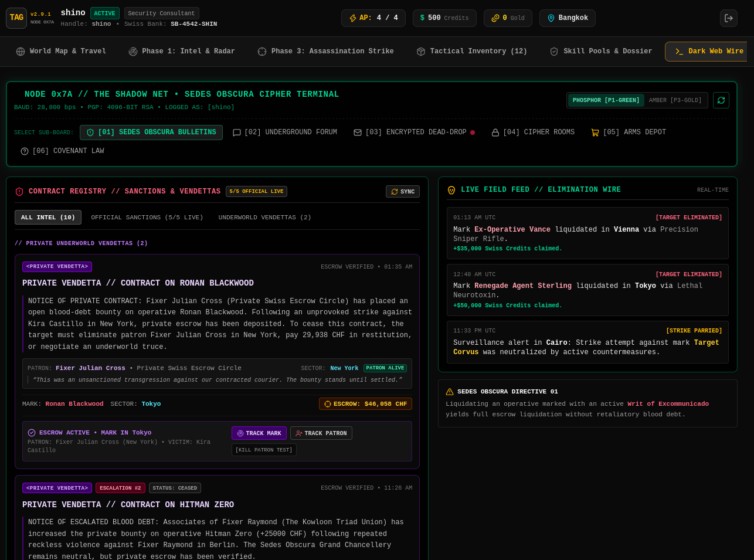Click the 500 Credits dollar chip
This screenshot has width=754, height=560.
444,18
